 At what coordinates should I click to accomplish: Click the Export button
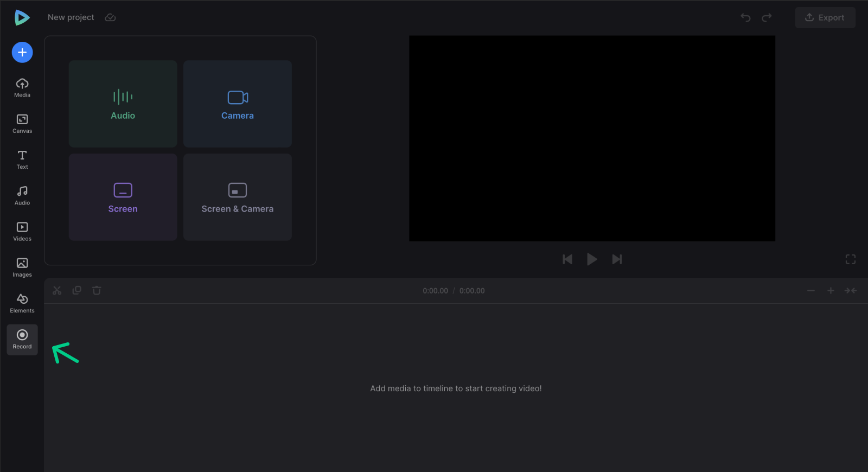point(825,17)
